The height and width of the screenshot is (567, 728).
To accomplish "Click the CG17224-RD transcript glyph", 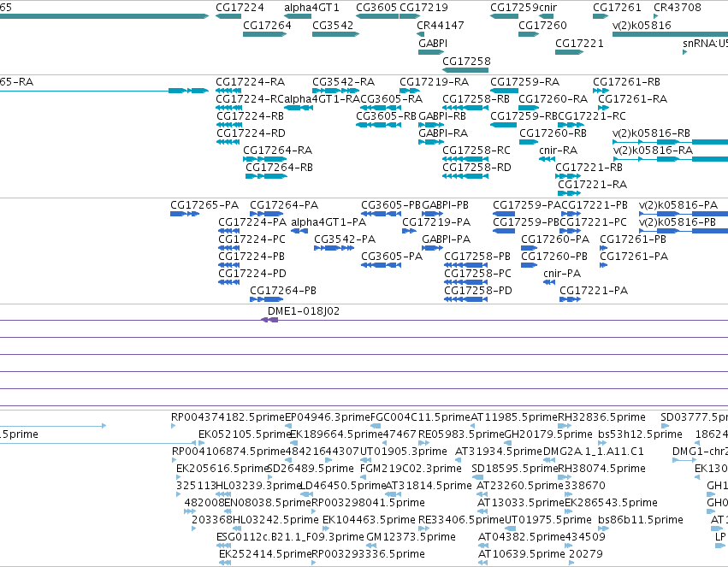I will click(228, 142).
